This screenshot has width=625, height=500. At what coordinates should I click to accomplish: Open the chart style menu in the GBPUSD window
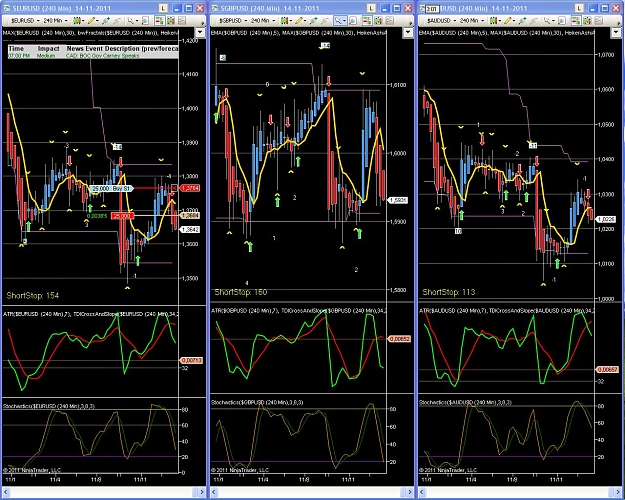click(x=286, y=20)
